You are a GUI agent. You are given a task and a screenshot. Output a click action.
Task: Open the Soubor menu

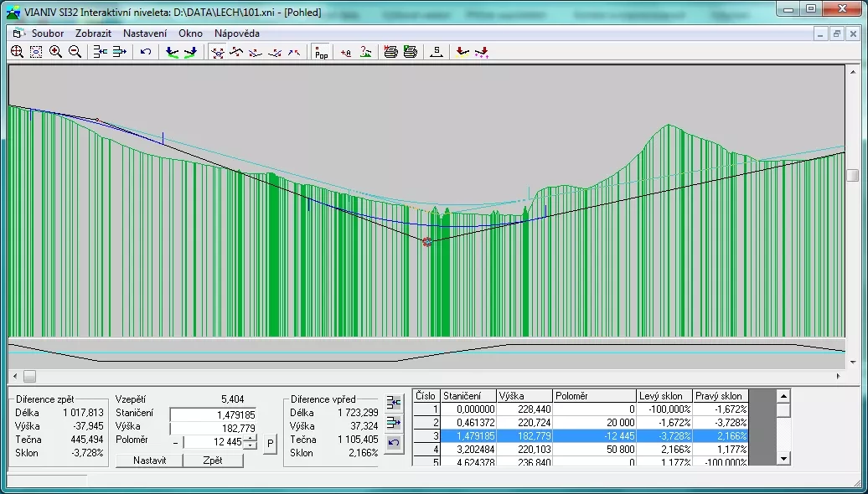pyautogui.click(x=47, y=33)
